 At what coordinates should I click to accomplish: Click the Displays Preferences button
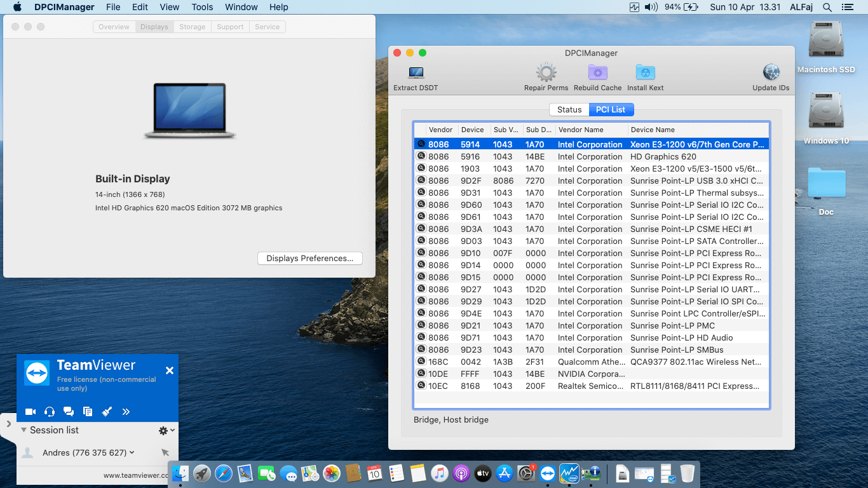click(x=309, y=259)
